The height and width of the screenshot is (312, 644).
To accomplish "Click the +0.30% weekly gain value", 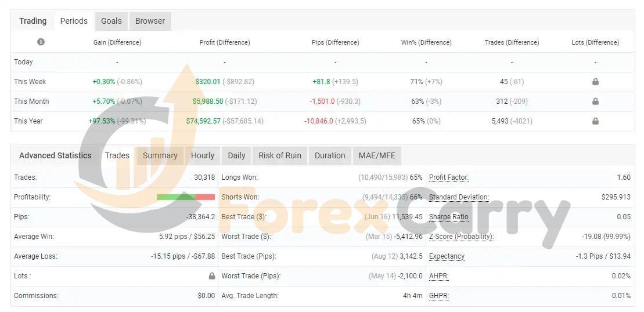I will point(103,82).
